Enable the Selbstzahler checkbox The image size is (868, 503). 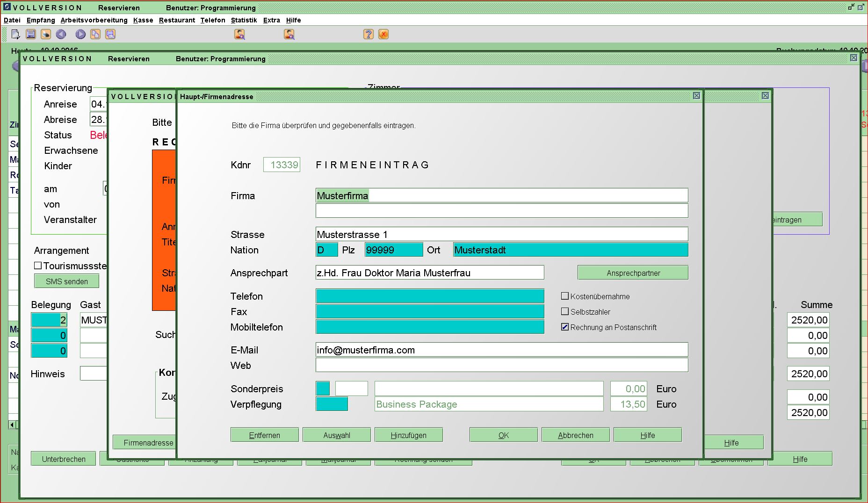565,311
